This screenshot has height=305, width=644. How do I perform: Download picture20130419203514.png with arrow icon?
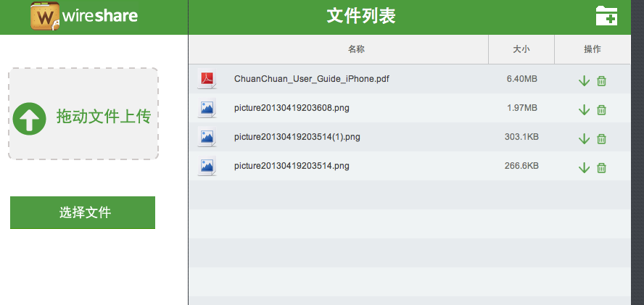click(584, 168)
